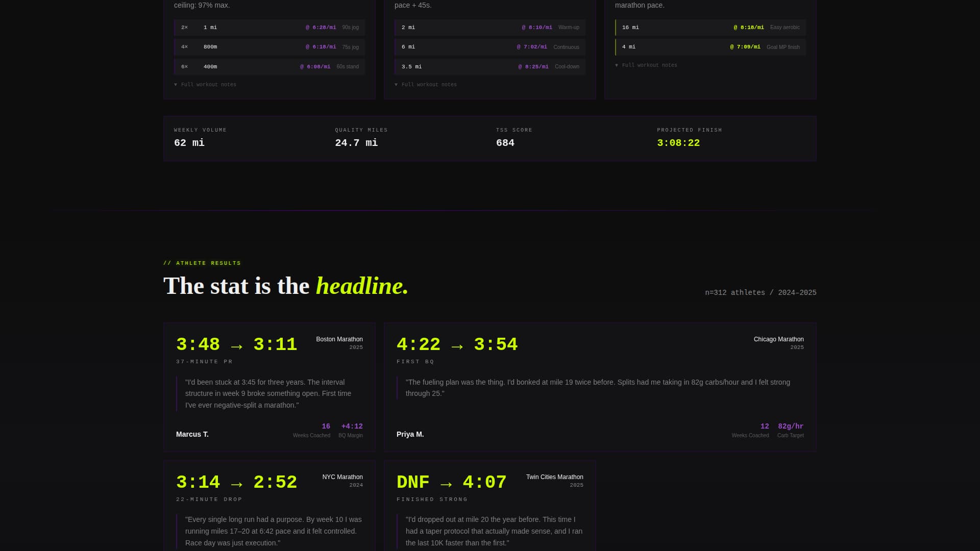Click the 16 mi Easy aerobic row

(710, 28)
